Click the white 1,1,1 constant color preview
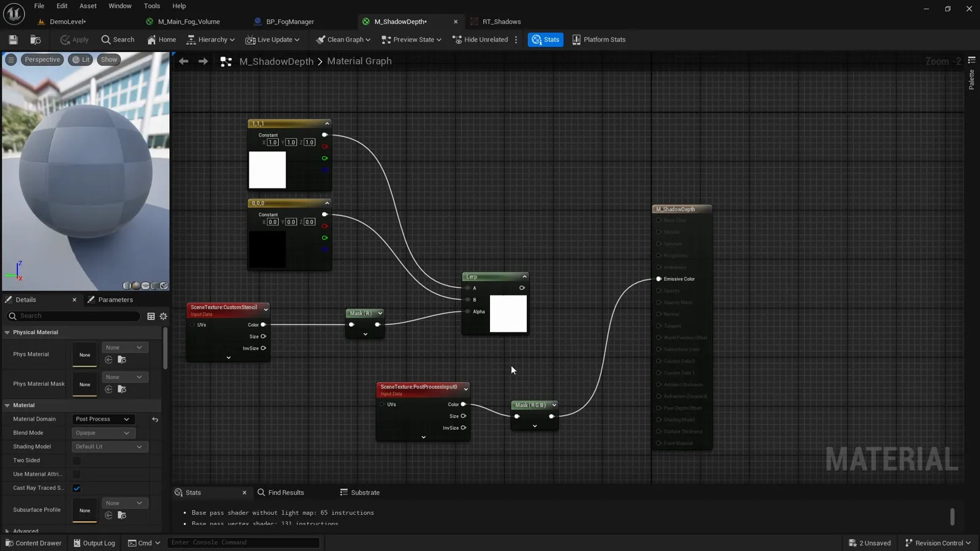 (267, 170)
